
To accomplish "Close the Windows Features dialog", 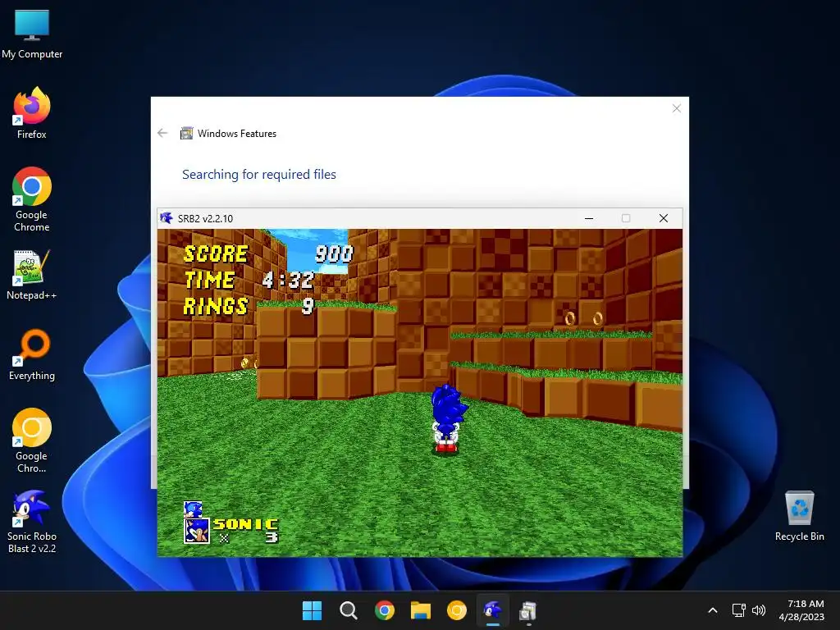I will point(677,109).
